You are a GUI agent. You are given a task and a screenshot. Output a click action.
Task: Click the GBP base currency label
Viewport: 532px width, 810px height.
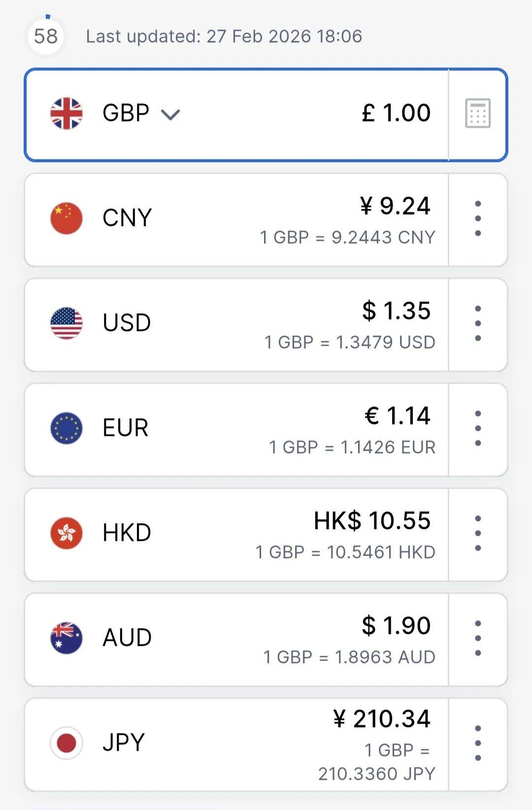(126, 113)
